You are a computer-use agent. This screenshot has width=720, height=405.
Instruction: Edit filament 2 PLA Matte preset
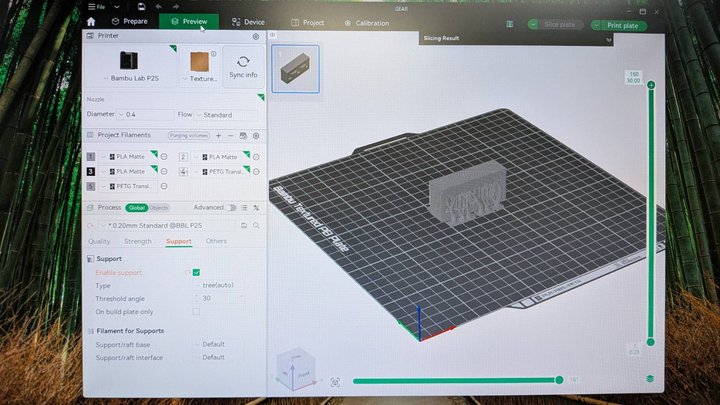pos(256,157)
